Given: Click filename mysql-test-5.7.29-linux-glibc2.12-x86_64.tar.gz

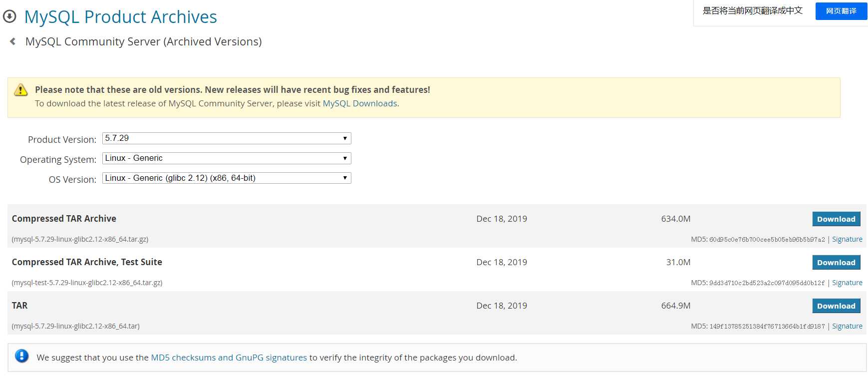Looking at the screenshot, I should coord(87,283).
